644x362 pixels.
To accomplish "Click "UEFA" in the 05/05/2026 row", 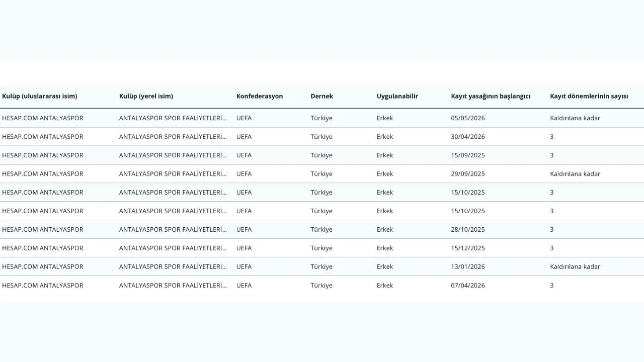I will tap(244, 118).
